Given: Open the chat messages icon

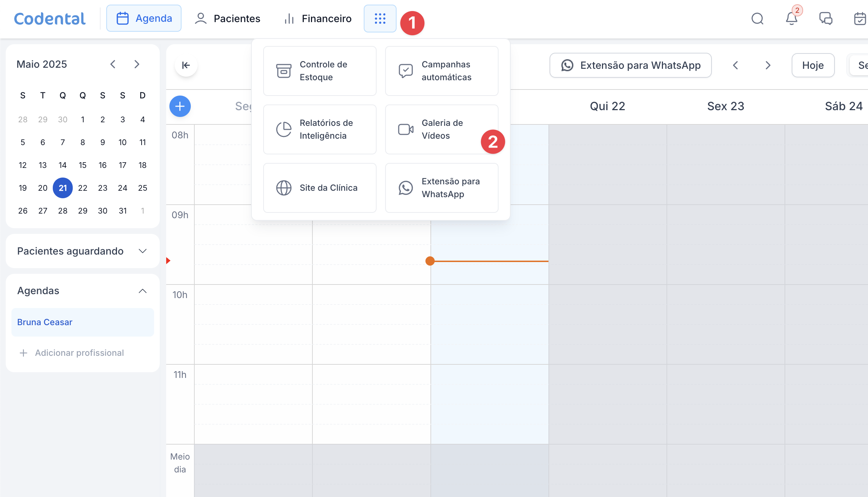Looking at the screenshot, I should point(826,19).
